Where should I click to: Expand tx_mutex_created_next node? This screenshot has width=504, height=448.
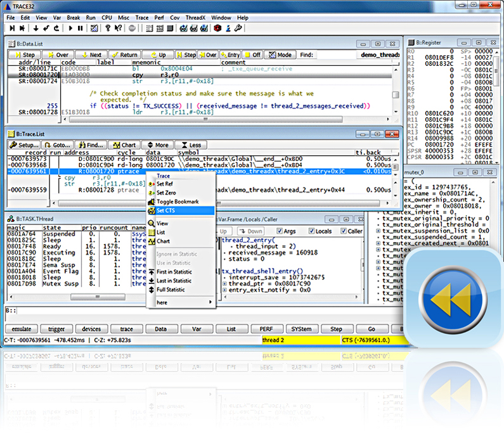(x=378, y=243)
